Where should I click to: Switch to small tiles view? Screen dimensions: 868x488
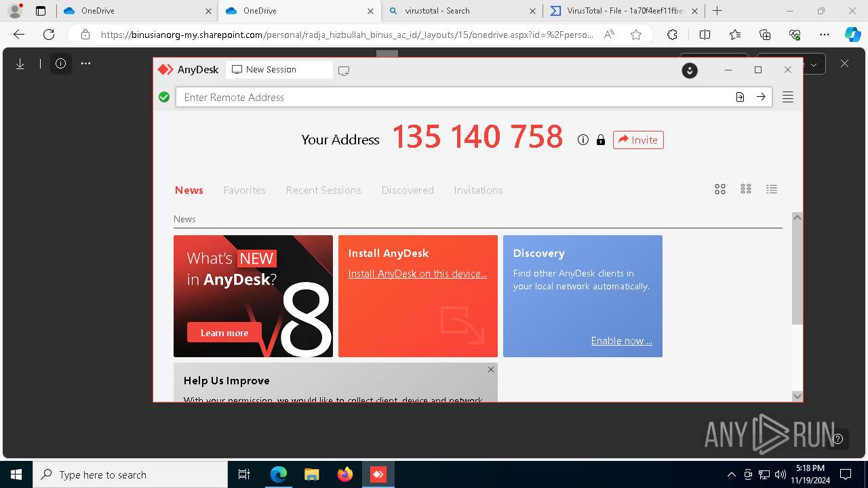(746, 189)
